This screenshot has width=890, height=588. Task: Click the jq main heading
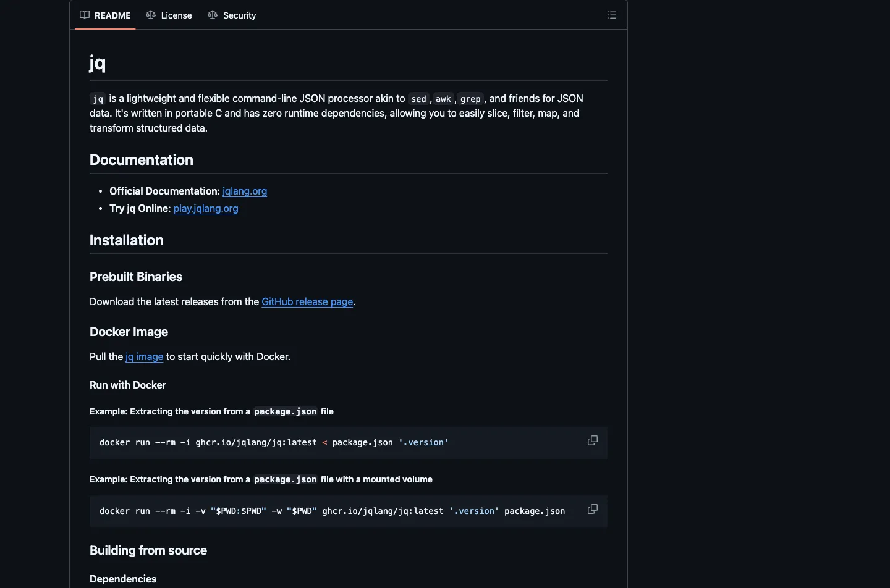point(98,63)
